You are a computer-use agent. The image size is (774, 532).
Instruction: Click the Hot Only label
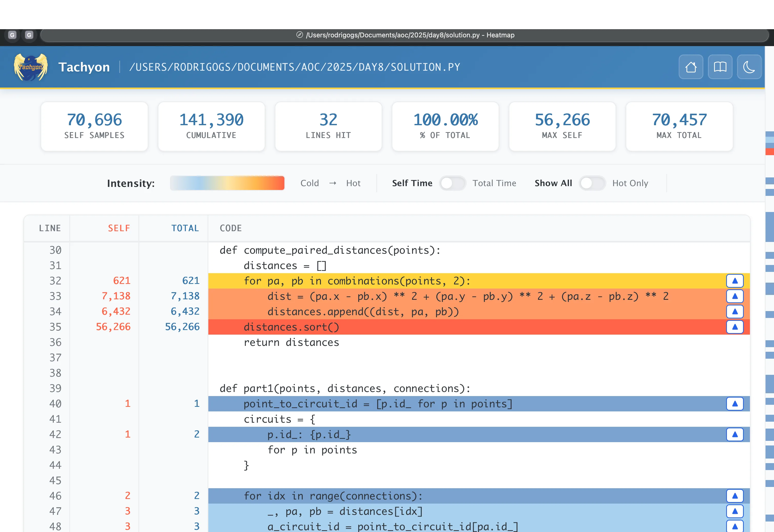click(630, 183)
